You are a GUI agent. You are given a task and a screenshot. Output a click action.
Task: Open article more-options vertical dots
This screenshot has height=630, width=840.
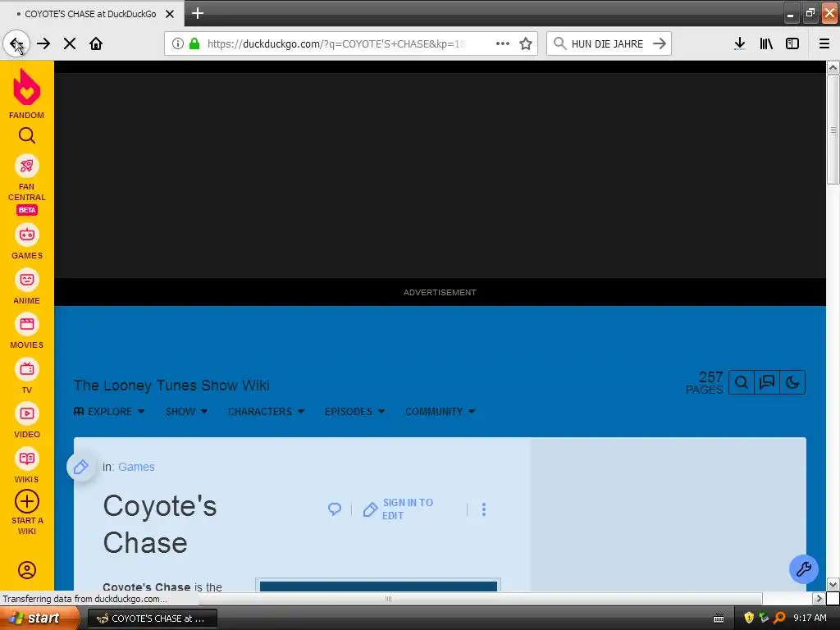(484, 509)
